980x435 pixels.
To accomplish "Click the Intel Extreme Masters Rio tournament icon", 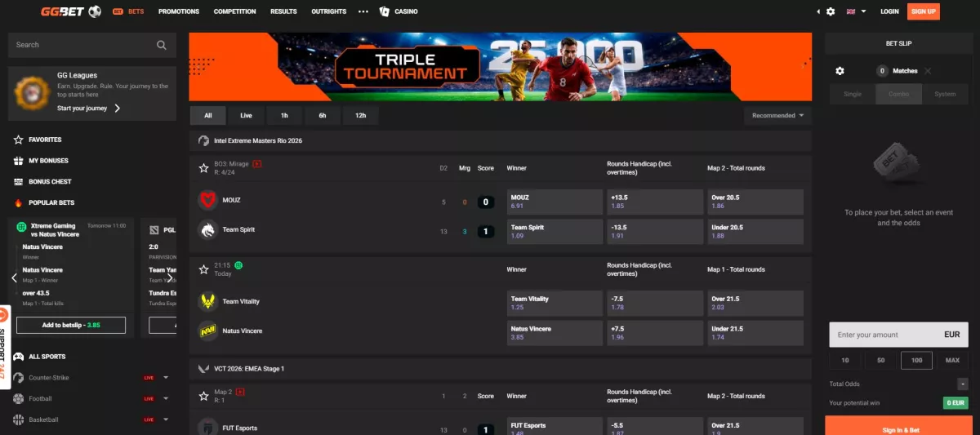I will point(204,140).
